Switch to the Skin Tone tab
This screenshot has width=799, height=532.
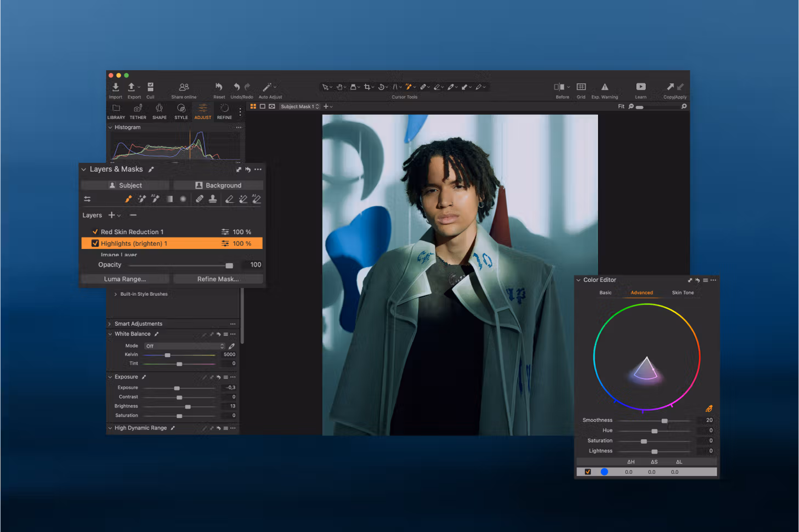point(683,293)
